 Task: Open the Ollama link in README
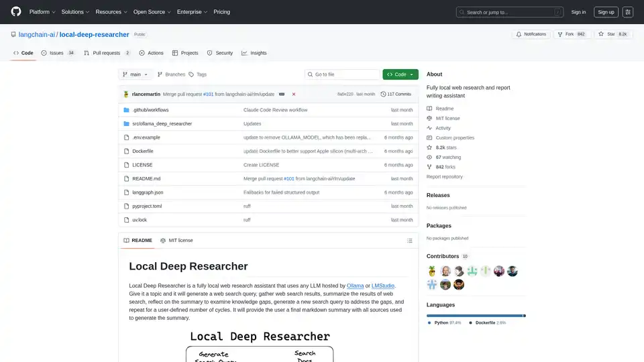[x=355, y=286]
